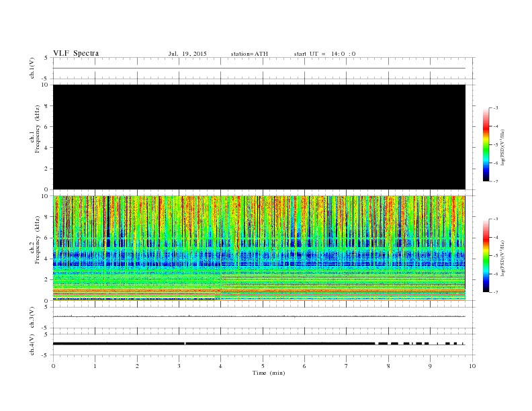Click the ch.1 PSD color bar
Screen dimensions: 532x411
(486, 145)
